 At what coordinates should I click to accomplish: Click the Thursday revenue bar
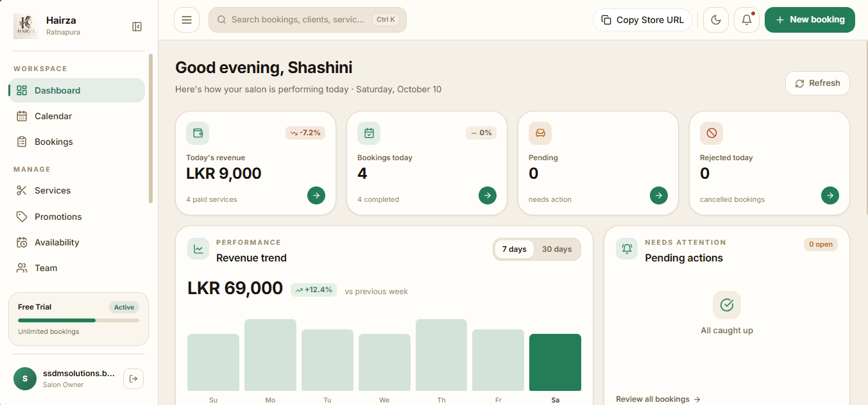tap(441, 355)
